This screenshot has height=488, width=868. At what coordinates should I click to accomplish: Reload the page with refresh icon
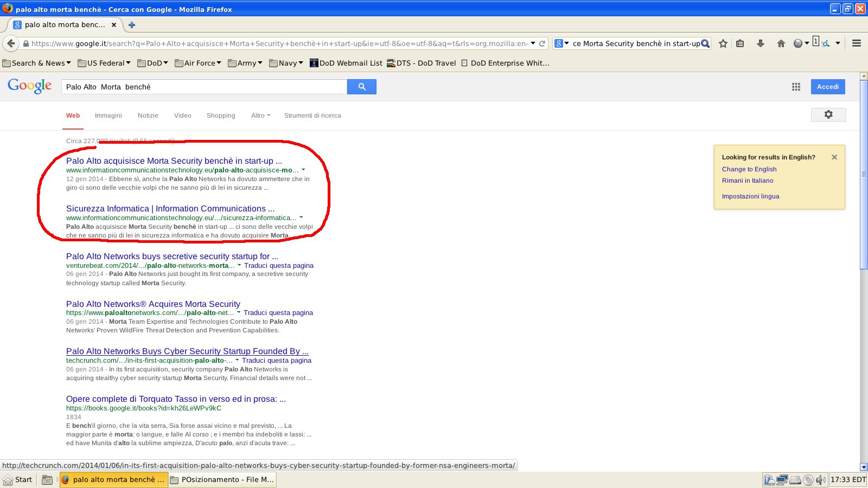(542, 43)
